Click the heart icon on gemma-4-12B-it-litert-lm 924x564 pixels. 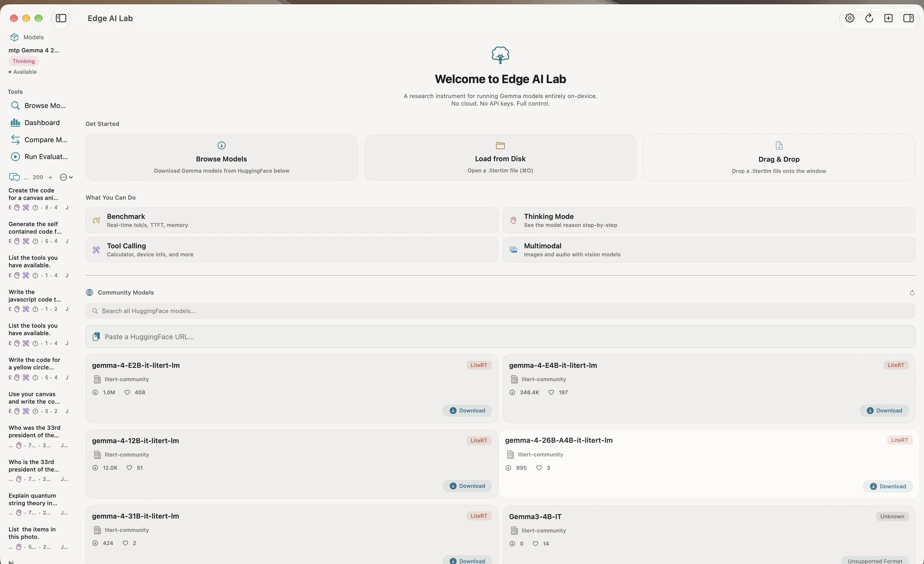[x=129, y=468]
